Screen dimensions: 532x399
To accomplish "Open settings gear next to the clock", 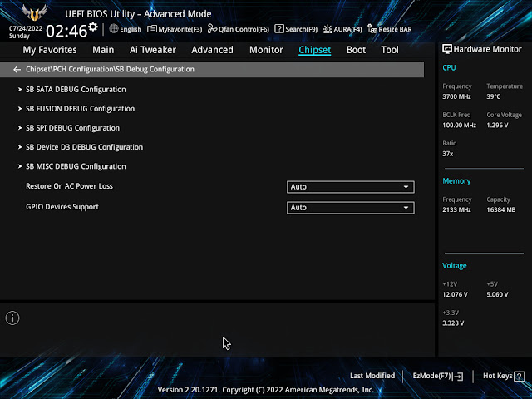I will click(92, 27).
